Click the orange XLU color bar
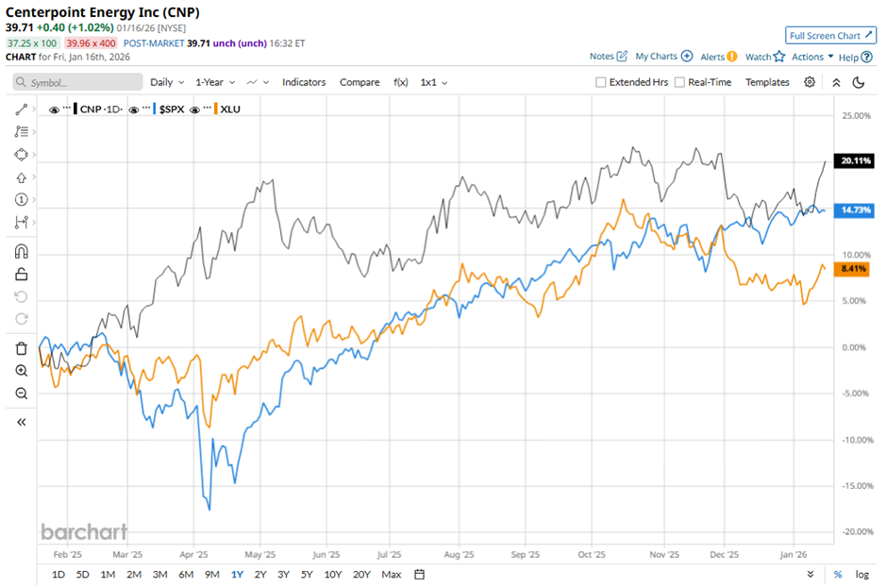Image resolution: width=887 pixels, height=588 pixels. pos(215,109)
